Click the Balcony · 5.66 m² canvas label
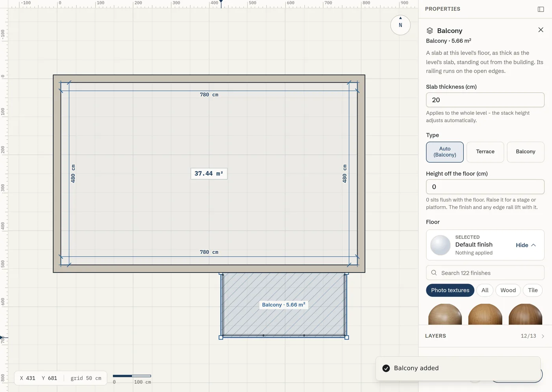The image size is (552, 392). (283, 305)
